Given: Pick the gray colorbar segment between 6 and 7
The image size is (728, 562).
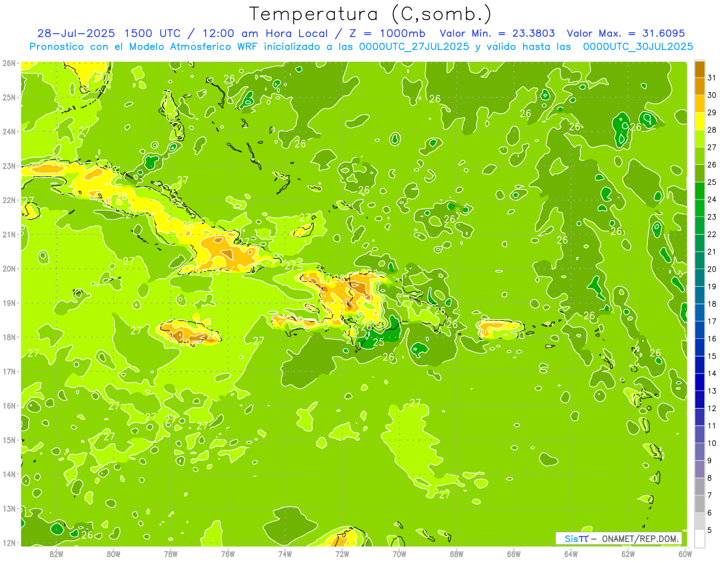Looking at the screenshot, I should coord(699,504).
